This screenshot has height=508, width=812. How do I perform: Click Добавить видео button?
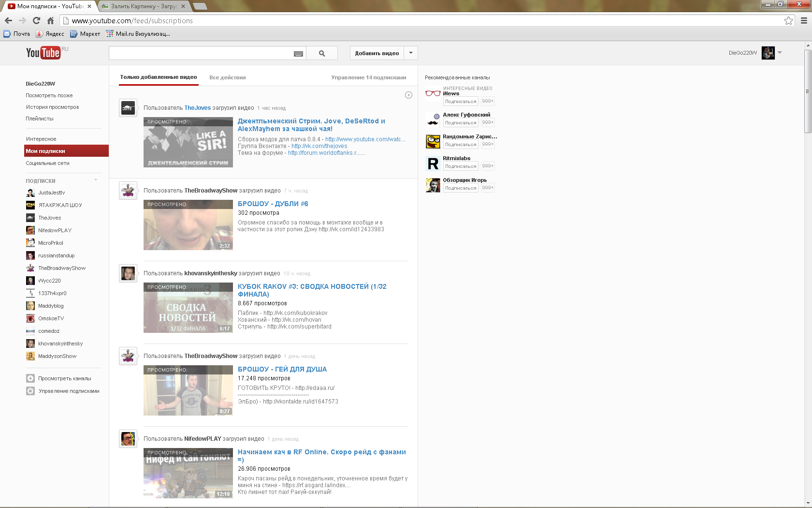coord(377,53)
